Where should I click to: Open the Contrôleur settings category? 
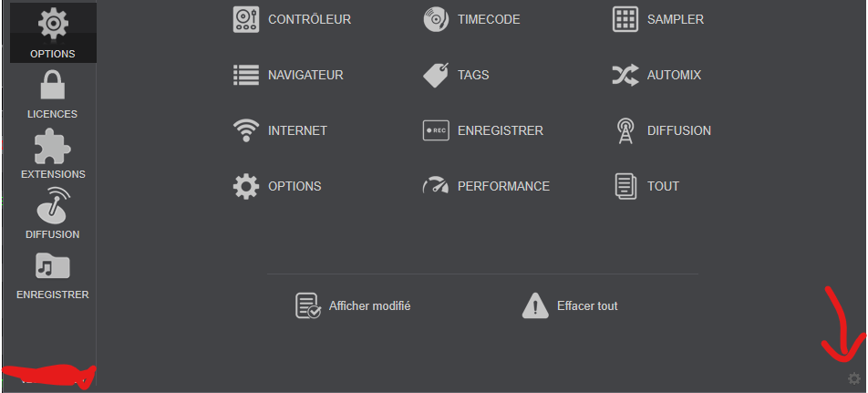292,19
